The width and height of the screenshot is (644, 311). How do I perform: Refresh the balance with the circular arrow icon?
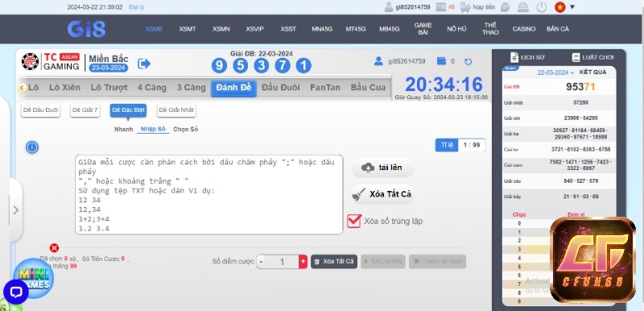coord(468,61)
